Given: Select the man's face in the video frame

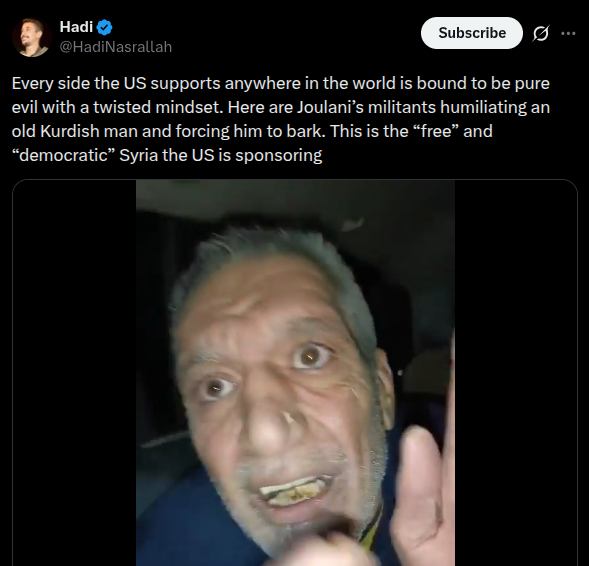Looking at the screenshot, I should (x=278, y=391).
